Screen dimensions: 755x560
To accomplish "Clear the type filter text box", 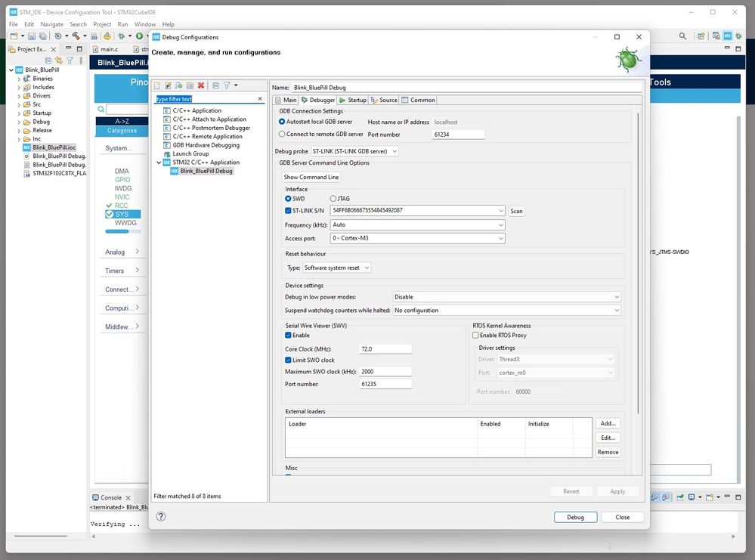I will (x=260, y=99).
